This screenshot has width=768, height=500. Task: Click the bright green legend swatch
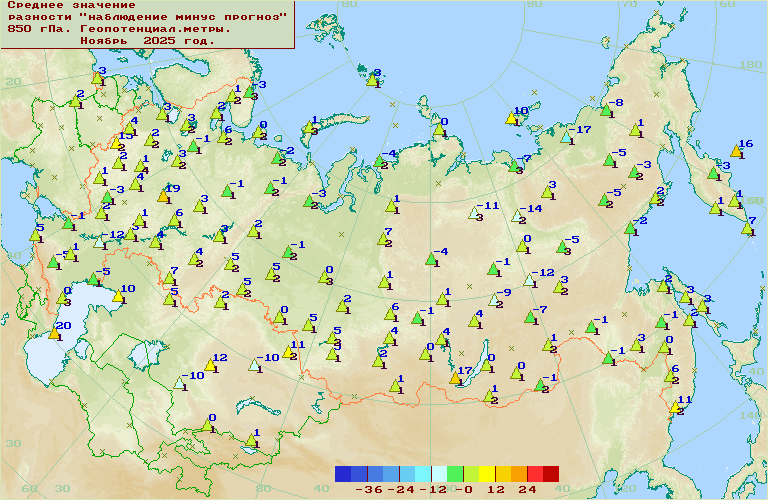[x=455, y=474]
